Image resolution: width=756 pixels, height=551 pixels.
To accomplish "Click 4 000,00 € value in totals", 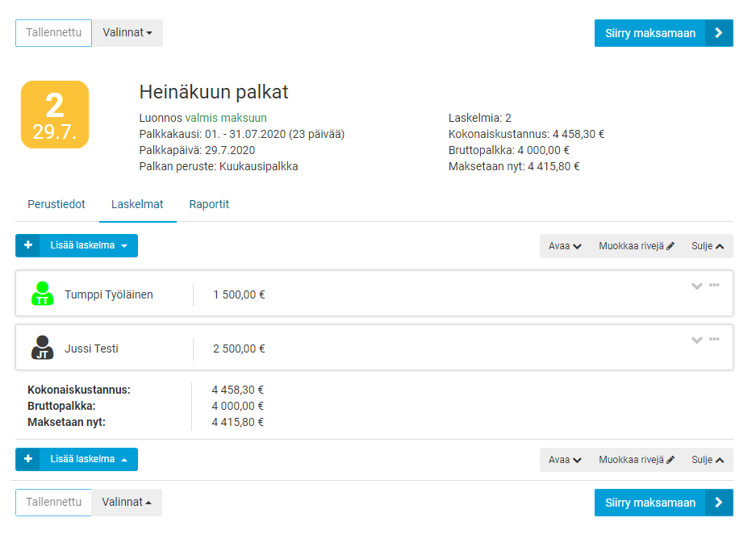I will pos(238,406).
